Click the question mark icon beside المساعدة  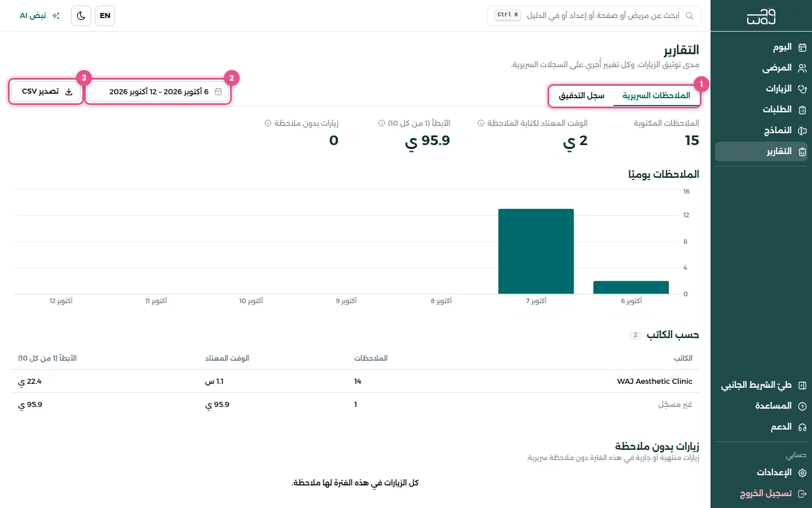[x=802, y=406]
